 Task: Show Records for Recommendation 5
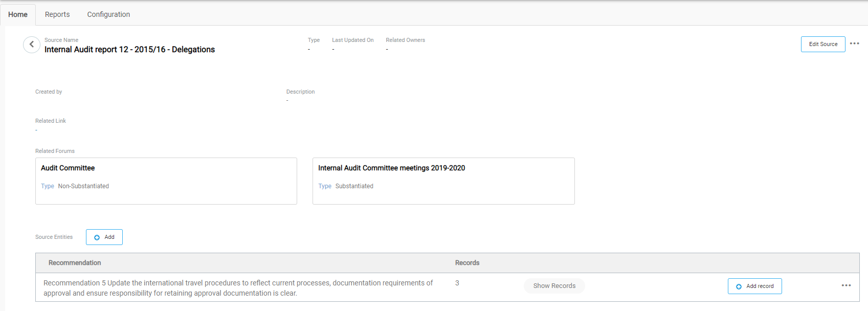pyautogui.click(x=554, y=286)
